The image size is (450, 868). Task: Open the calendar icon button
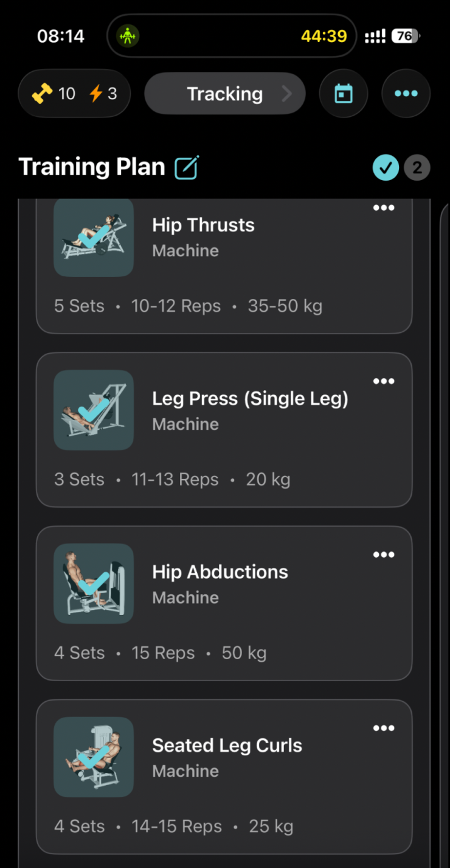[x=344, y=94]
